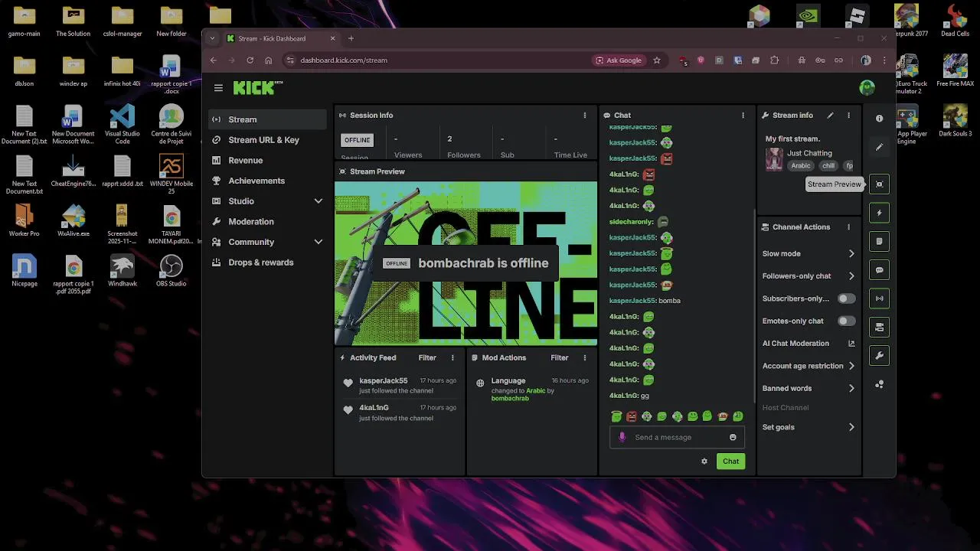Open browser extensions puzzle icon
The height and width of the screenshot is (551, 980).
pyautogui.click(x=774, y=60)
